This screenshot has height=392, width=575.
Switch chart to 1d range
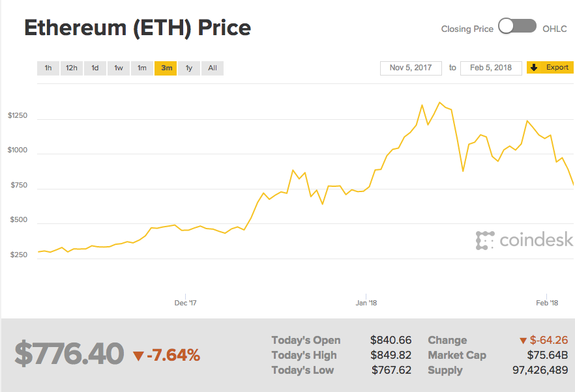point(95,68)
